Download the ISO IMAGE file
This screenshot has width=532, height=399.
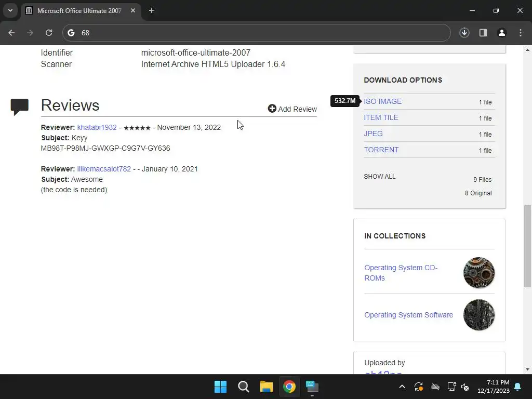click(383, 101)
